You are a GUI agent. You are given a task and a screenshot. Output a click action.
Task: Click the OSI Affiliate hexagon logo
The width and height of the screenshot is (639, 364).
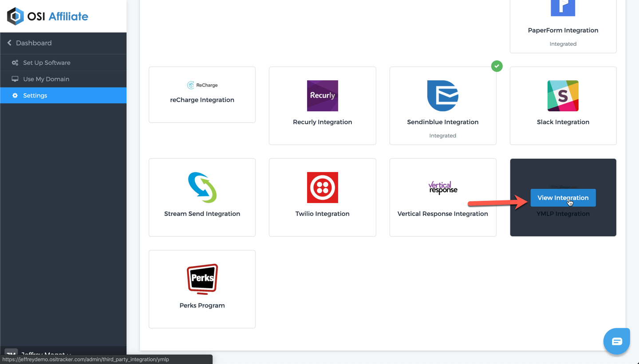pos(15,16)
